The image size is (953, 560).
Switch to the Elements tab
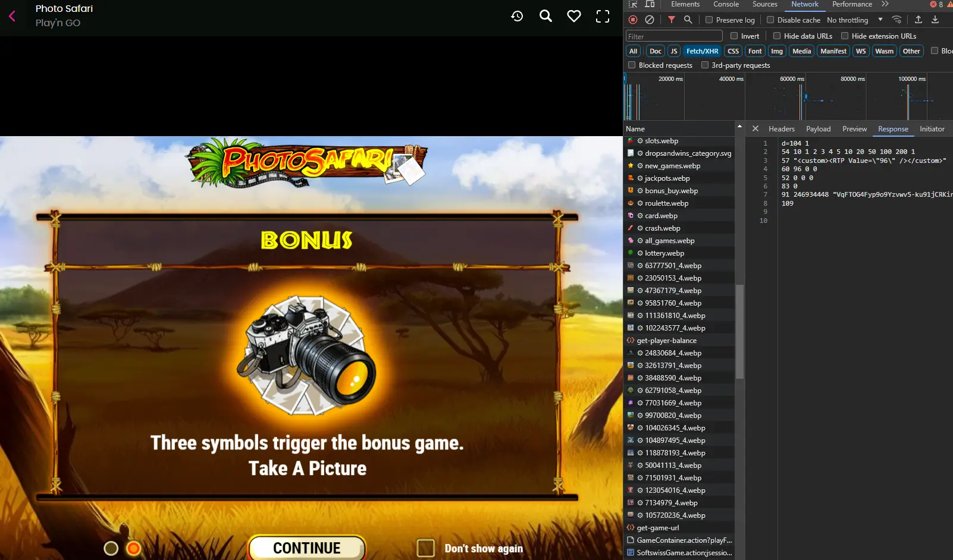685,4
